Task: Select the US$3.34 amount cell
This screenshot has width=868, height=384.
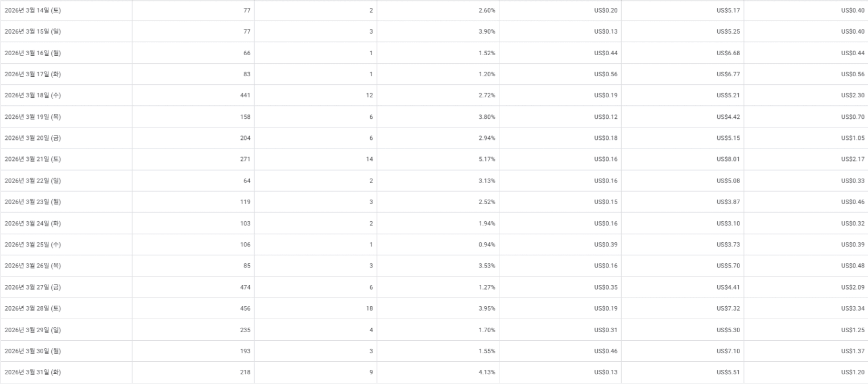Action: 853,309
